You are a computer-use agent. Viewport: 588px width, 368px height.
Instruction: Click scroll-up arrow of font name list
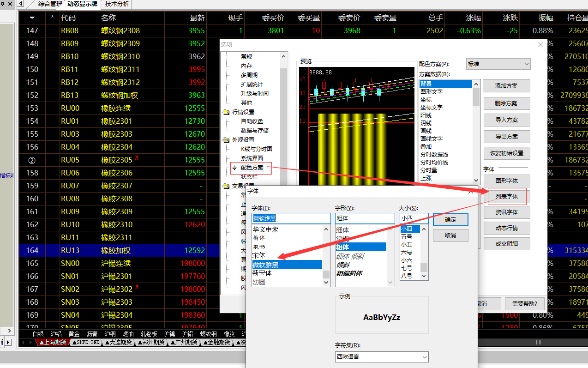point(326,229)
